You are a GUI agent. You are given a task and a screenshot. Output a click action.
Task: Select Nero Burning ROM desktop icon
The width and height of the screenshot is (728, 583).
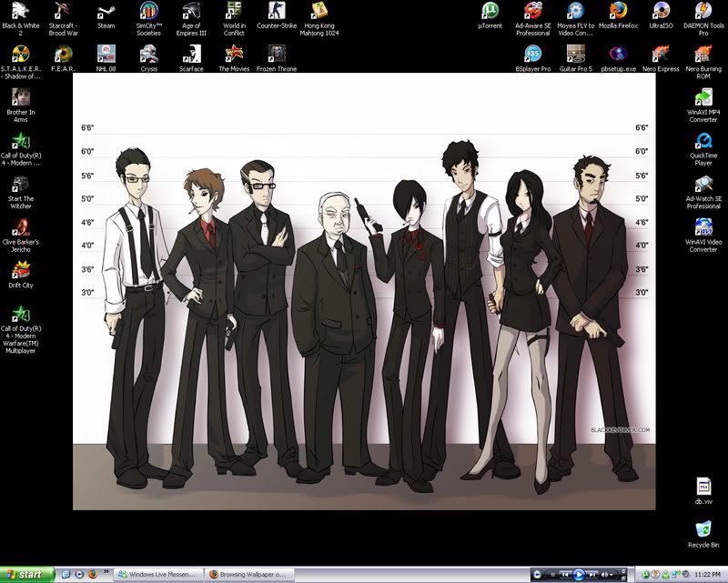[x=703, y=62]
